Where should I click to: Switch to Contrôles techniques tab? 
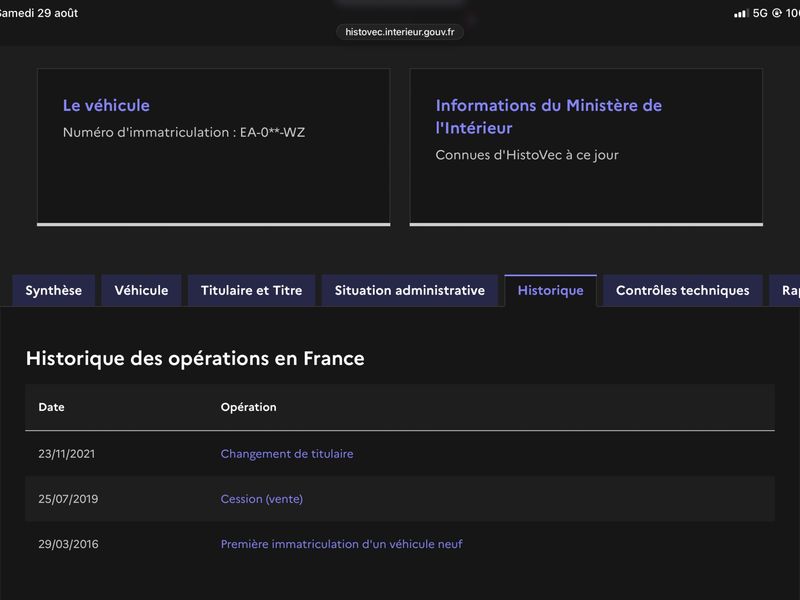683,290
